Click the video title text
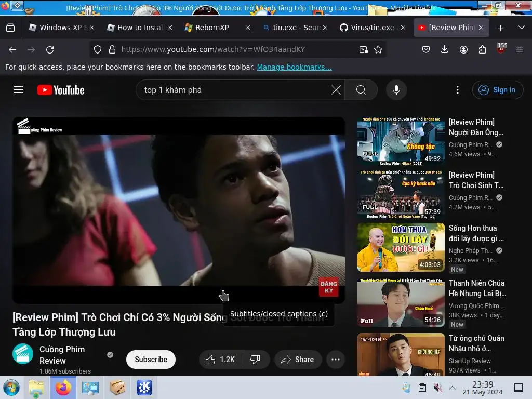 120,325
